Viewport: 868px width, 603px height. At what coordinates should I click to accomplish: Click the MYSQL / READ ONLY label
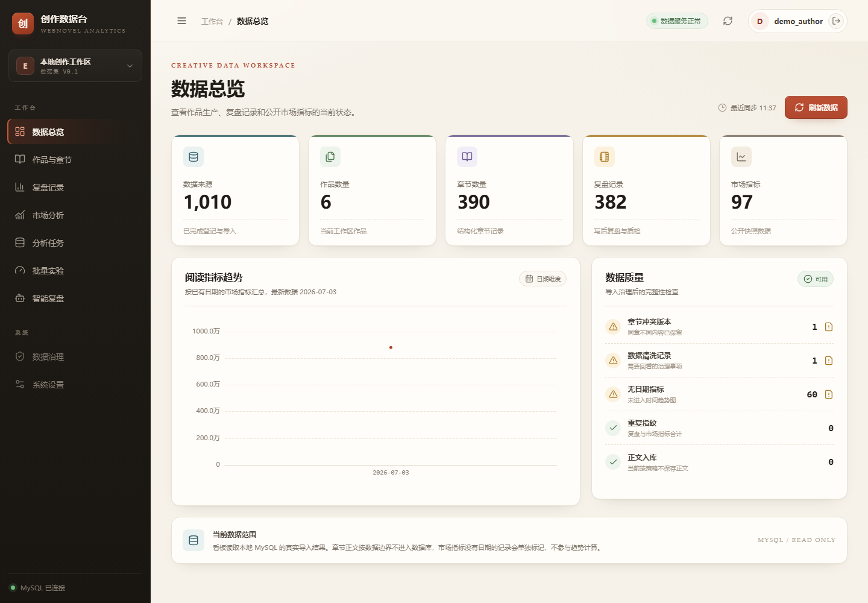click(x=796, y=540)
